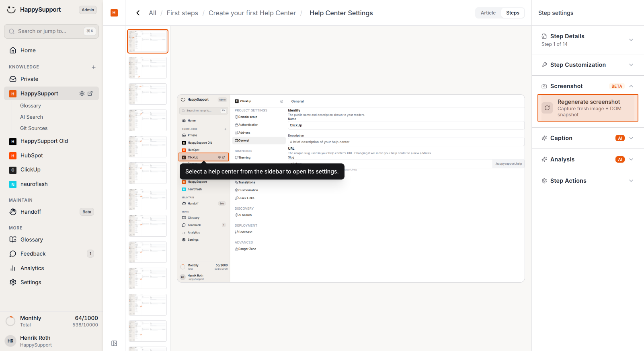Click the Feedback count badge 1
Viewport: 644px width, 351px height.
(90, 254)
